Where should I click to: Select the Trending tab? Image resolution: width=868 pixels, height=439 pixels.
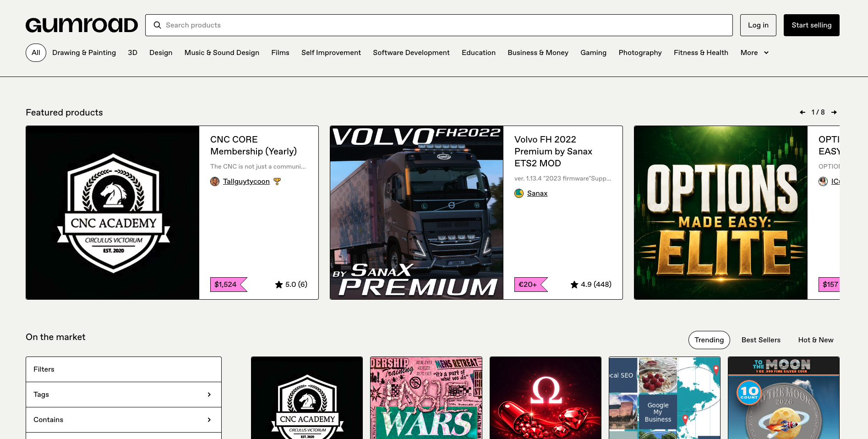[709, 340]
